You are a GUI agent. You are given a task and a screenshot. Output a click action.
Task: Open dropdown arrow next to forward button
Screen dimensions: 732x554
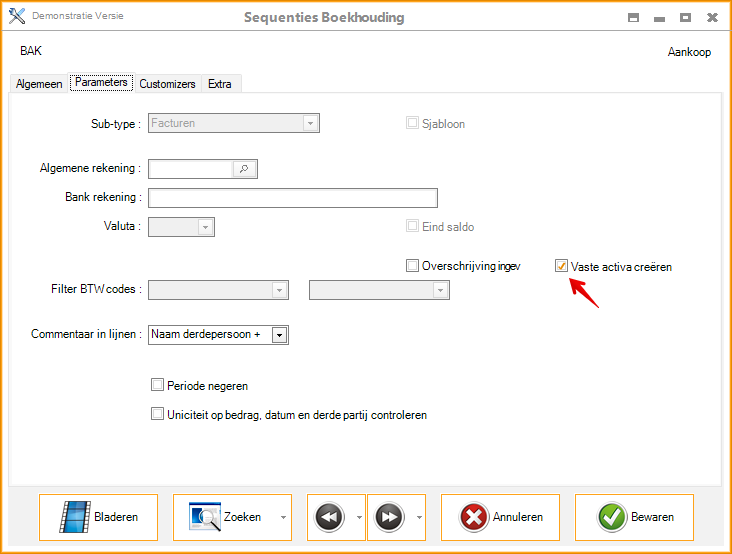(417, 518)
